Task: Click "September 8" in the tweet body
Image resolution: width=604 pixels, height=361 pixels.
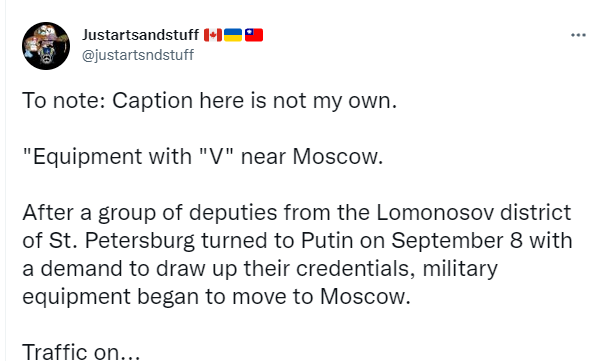Action: (x=457, y=241)
